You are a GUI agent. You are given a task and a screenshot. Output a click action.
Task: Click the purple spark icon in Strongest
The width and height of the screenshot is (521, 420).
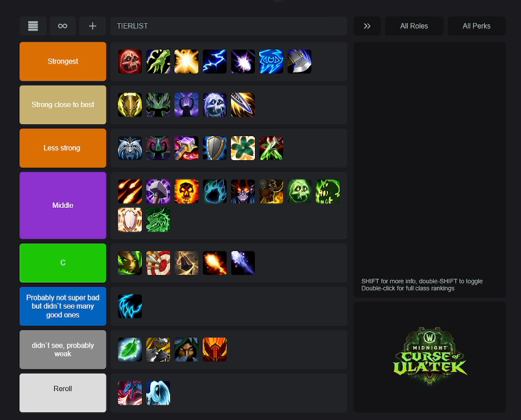click(243, 61)
